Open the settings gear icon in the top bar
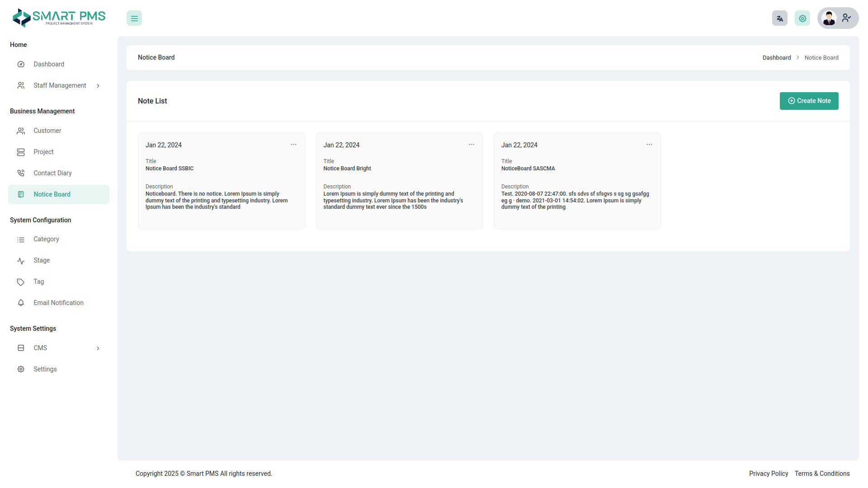This screenshot has width=868, height=488. pos(802,18)
